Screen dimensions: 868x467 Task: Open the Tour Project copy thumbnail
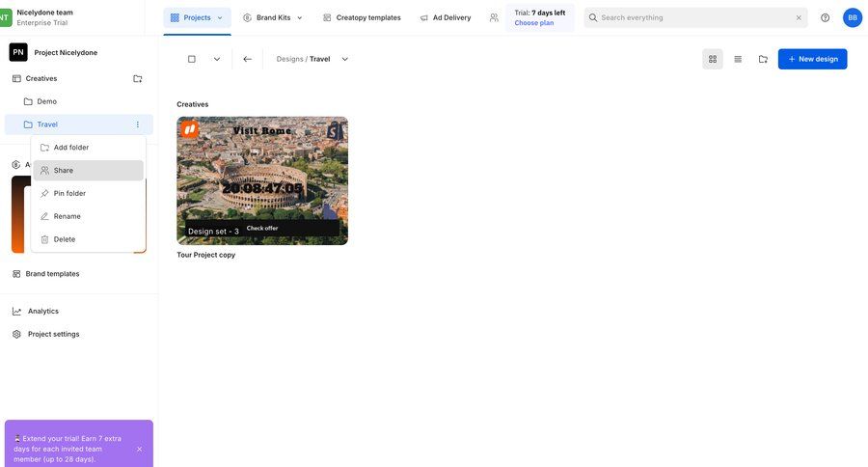point(262,180)
